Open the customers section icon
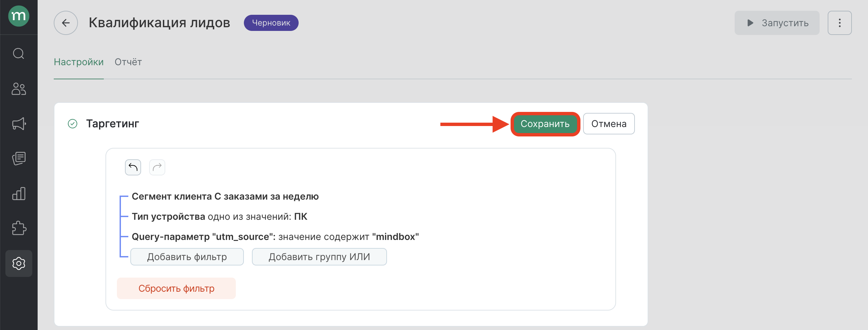The width and height of the screenshot is (868, 330). pos(18,89)
